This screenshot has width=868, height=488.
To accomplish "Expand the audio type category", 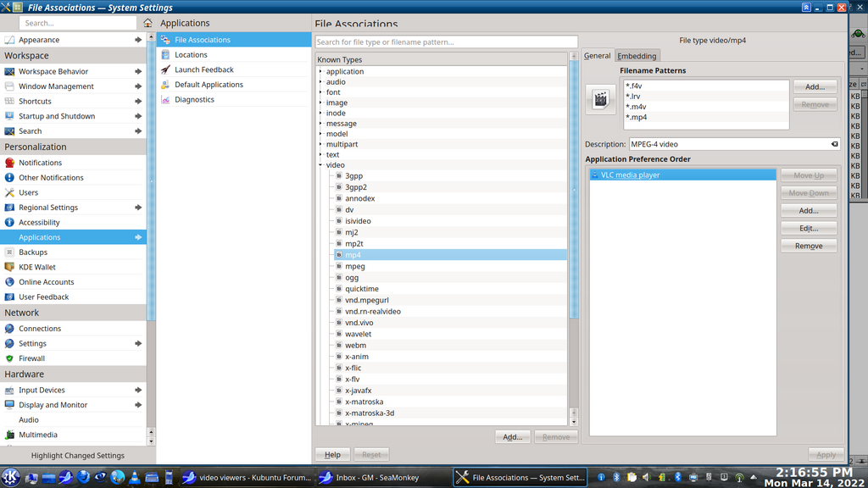I will (x=320, y=82).
